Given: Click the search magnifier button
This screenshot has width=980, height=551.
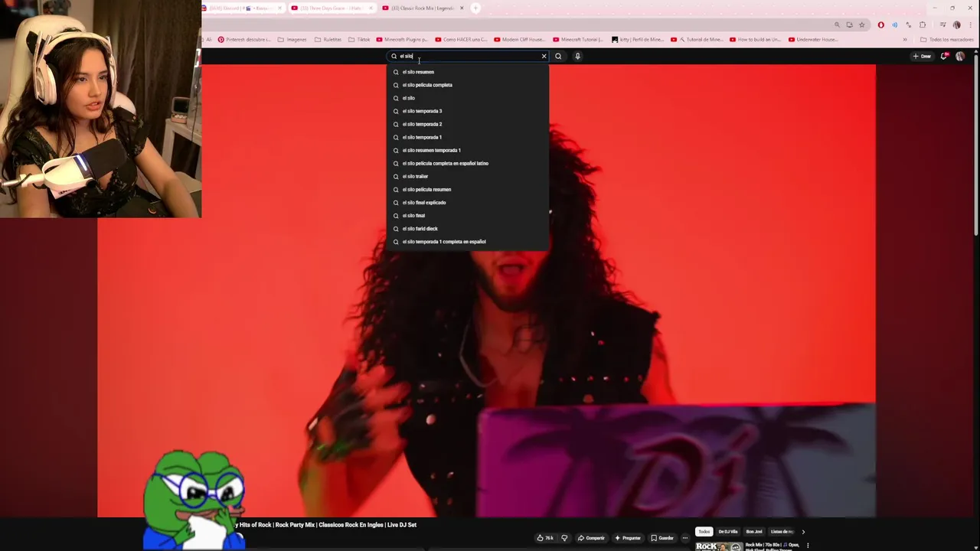Looking at the screenshot, I should (558, 56).
